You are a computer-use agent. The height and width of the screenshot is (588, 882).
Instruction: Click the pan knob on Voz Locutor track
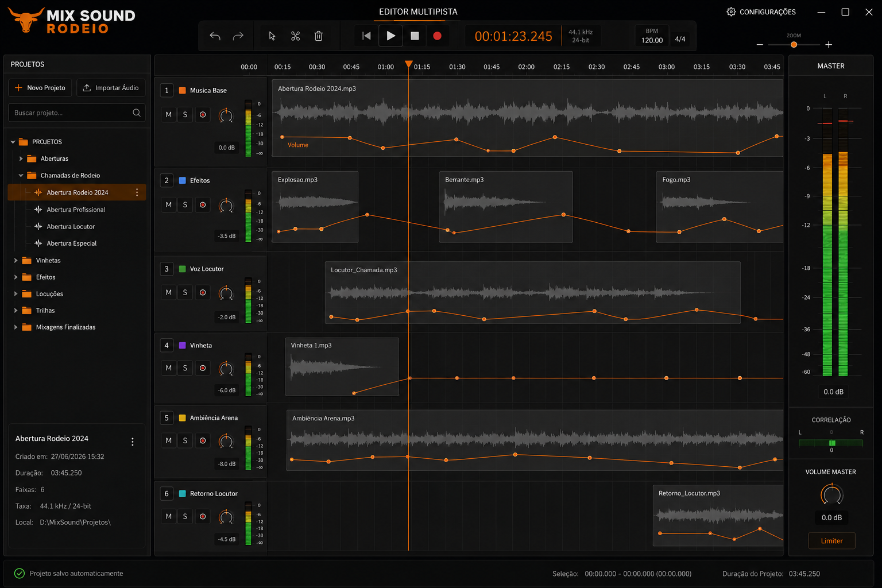226,293
